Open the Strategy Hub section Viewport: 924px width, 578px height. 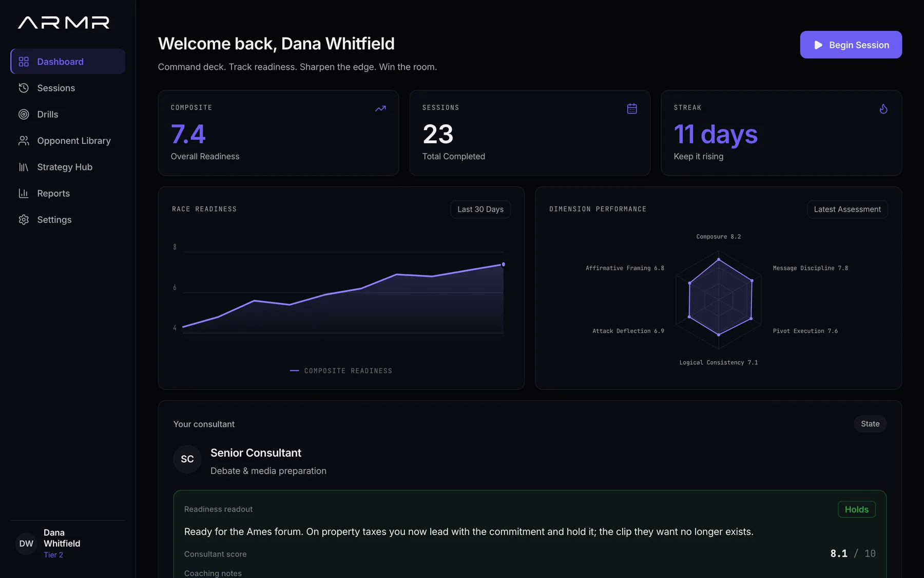tap(68, 167)
